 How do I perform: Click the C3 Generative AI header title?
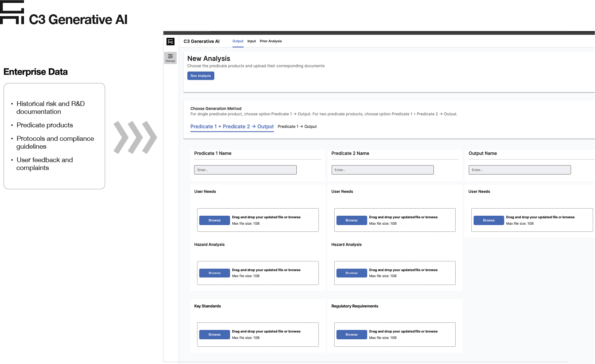[x=202, y=42]
